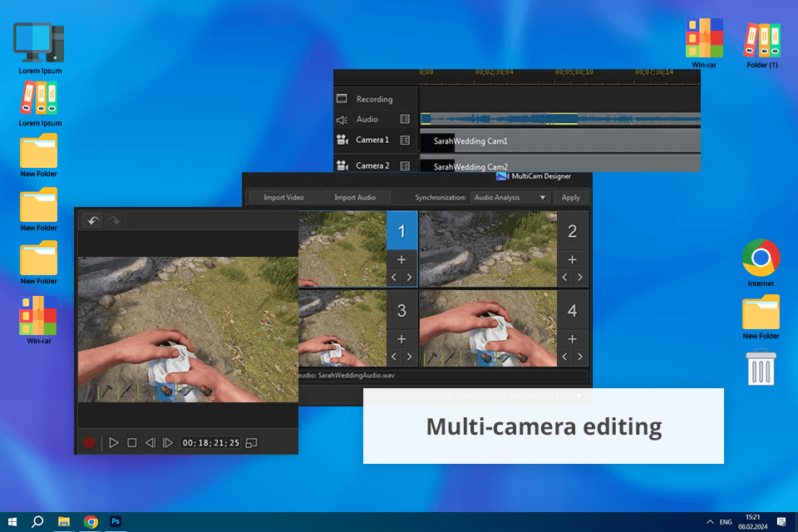Click the Import Audio button
This screenshot has width=798, height=532.
click(355, 198)
